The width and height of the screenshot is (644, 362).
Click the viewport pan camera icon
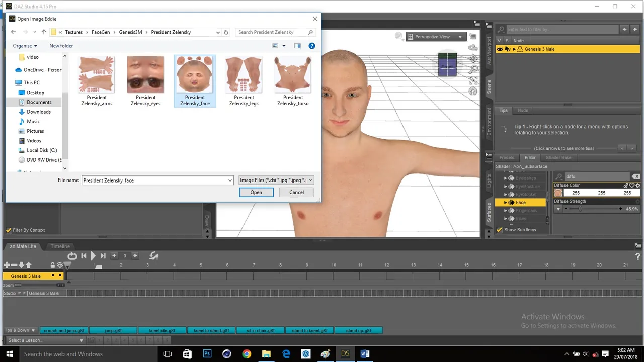(x=473, y=58)
